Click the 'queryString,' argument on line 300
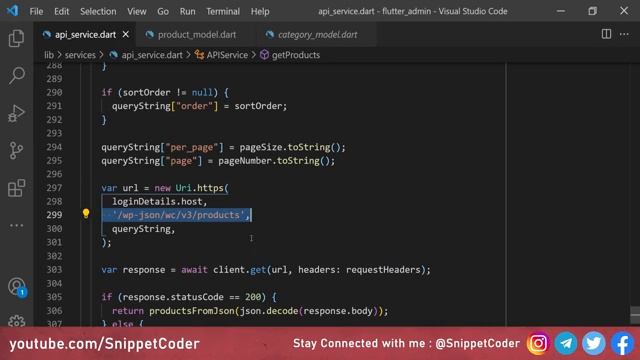The height and width of the screenshot is (360, 640). click(144, 229)
